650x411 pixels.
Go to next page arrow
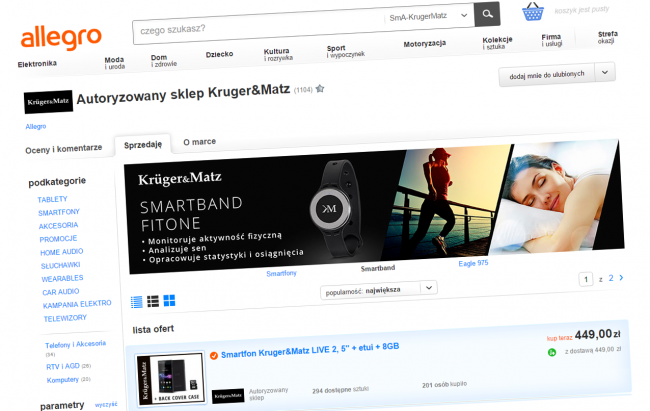[621, 277]
